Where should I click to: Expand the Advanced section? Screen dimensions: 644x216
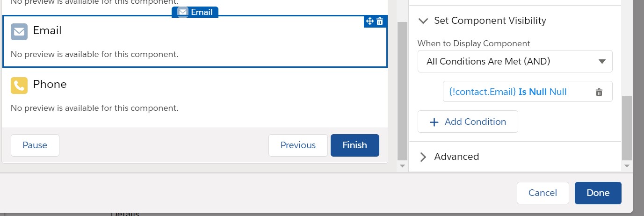[x=423, y=157]
